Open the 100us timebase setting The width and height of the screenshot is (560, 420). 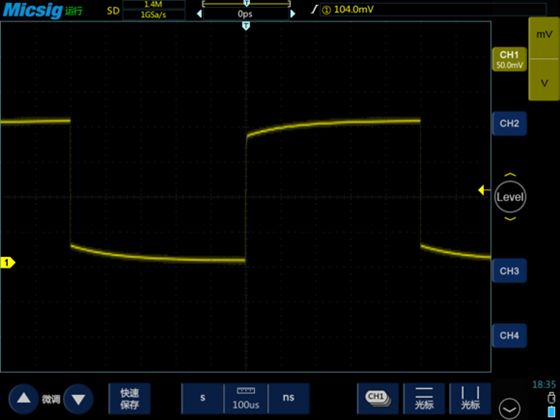tap(246, 399)
